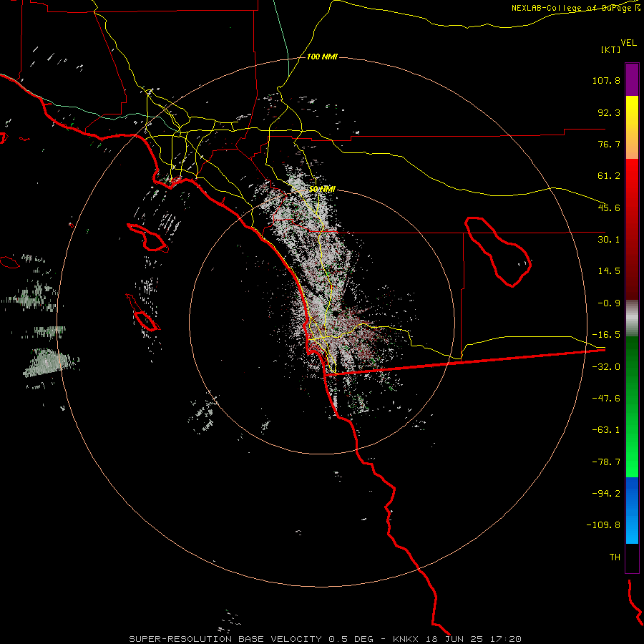Select the -94.2 scale value

point(606,493)
